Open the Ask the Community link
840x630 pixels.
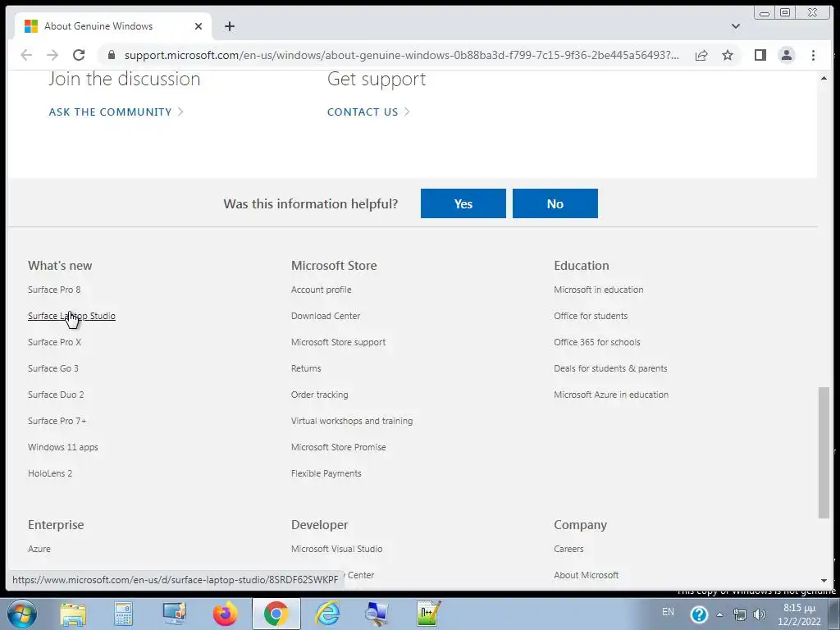tap(116, 112)
